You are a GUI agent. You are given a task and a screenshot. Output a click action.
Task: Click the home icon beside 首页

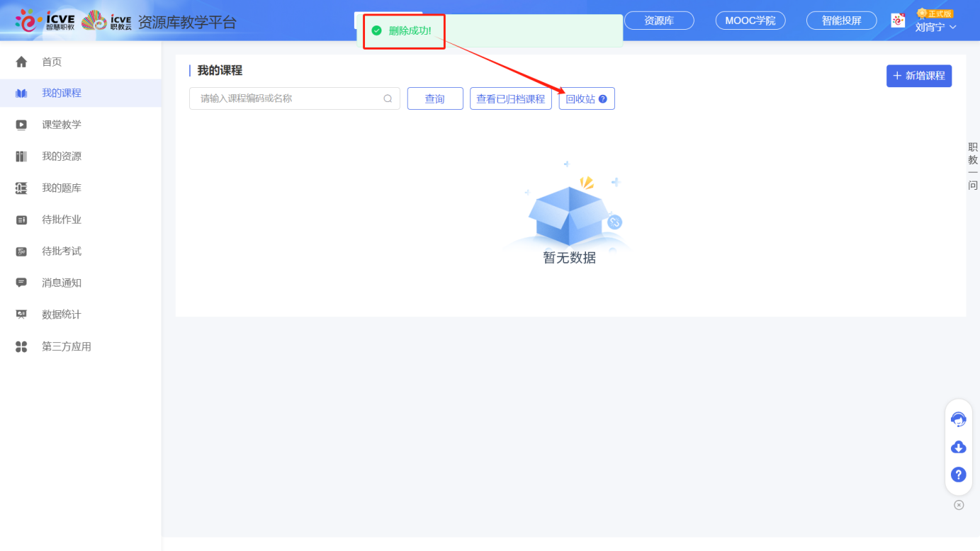click(x=21, y=62)
